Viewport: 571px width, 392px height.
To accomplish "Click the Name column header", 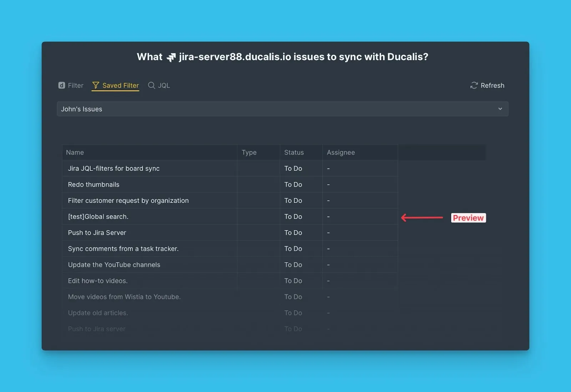I will [x=75, y=152].
